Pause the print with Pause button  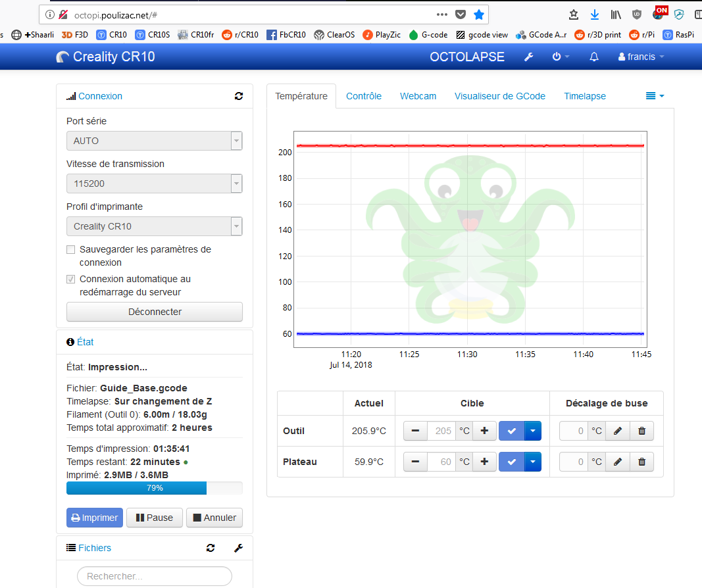tap(155, 518)
